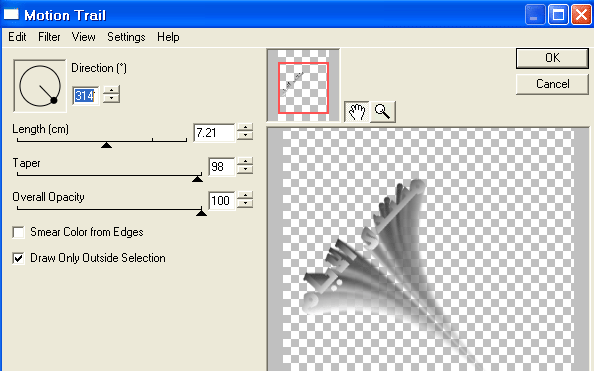Open the Settings menu
Screen dimensions: 594x371
pos(126,37)
